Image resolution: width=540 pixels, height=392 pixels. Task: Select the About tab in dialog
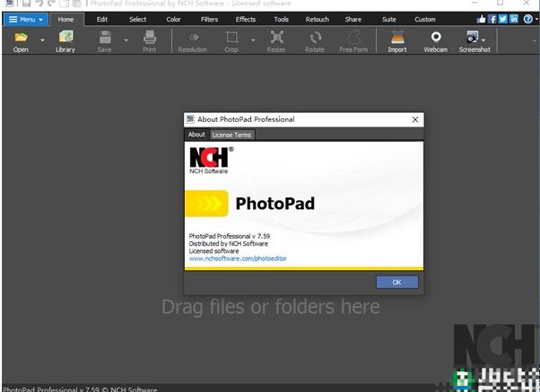coord(196,135)
